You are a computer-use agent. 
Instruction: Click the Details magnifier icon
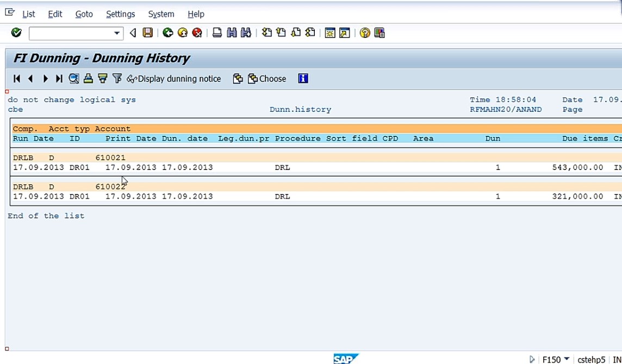pyautogui.click(x=74, y=79)
